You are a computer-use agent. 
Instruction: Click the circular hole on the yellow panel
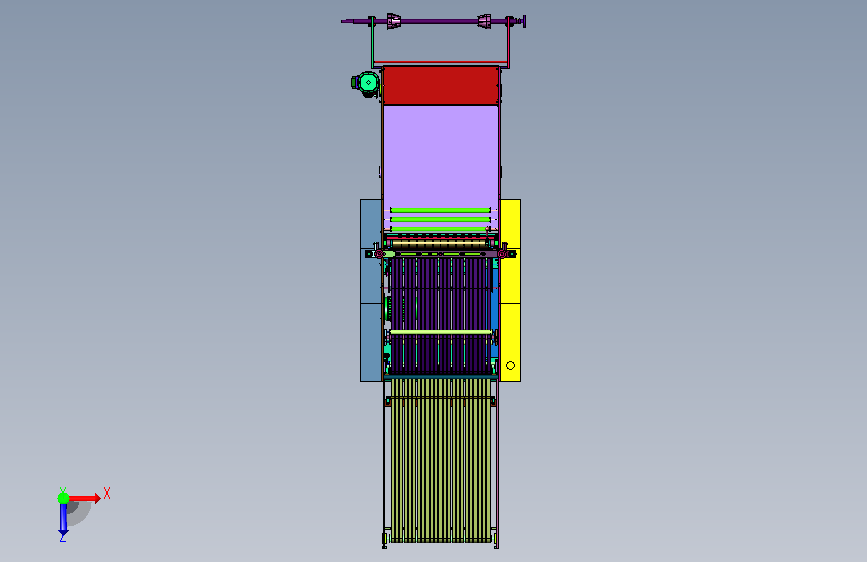coord(510,366)
